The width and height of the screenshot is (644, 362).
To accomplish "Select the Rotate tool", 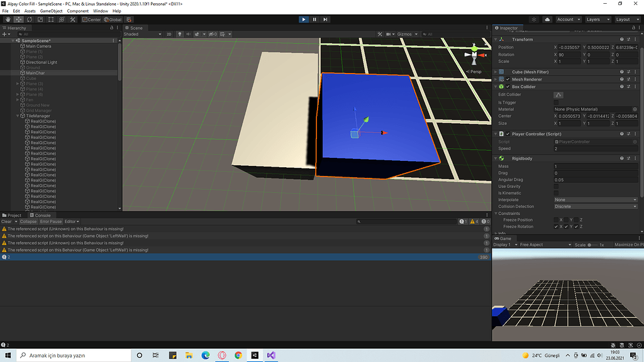I will (x=29, y=19).
